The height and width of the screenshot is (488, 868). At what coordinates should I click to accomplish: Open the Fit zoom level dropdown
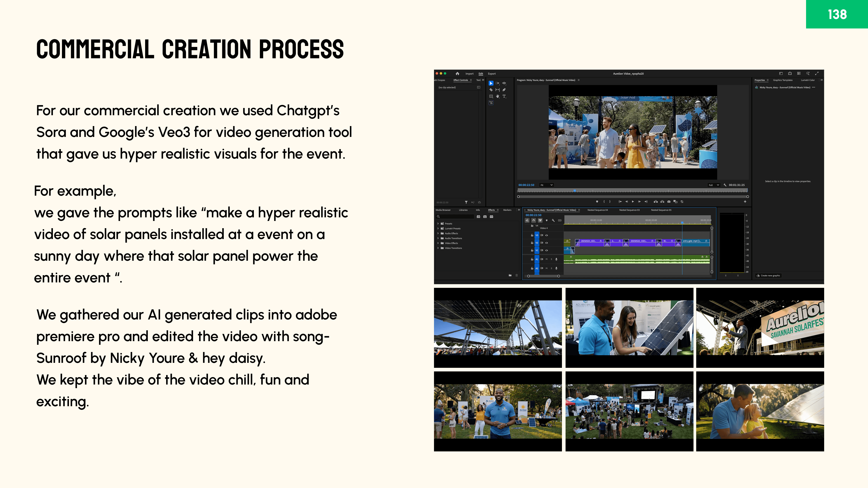[x=547, y=185]
